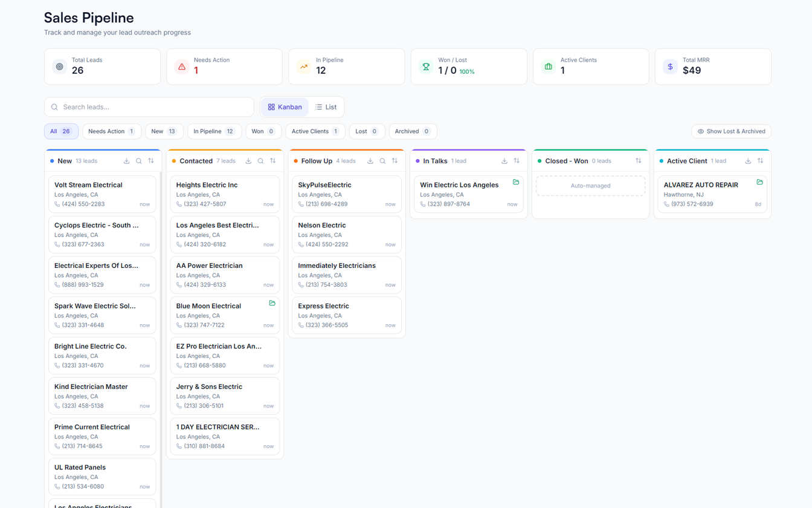Image resolution: width=812 pixels, height=508 pixels.
Task: Open the Immediately Electricians lead
Action: [346, 275]
